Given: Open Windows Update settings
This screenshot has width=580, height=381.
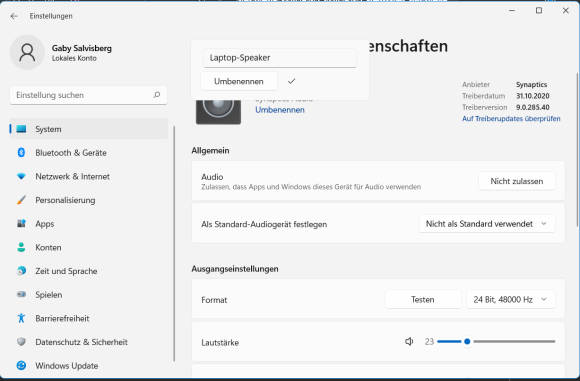Looking at the screenshot, I should 89,366.
